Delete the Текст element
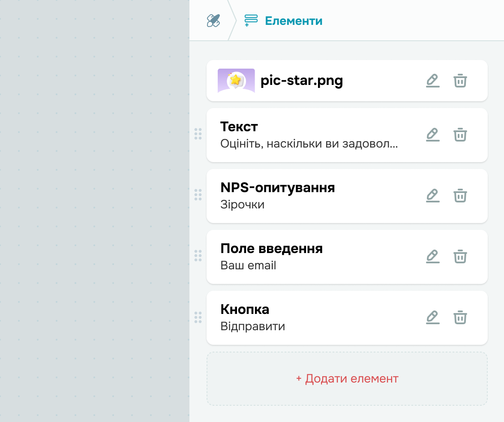This screenshot has width=504, height=422. (x=460, y=135)
